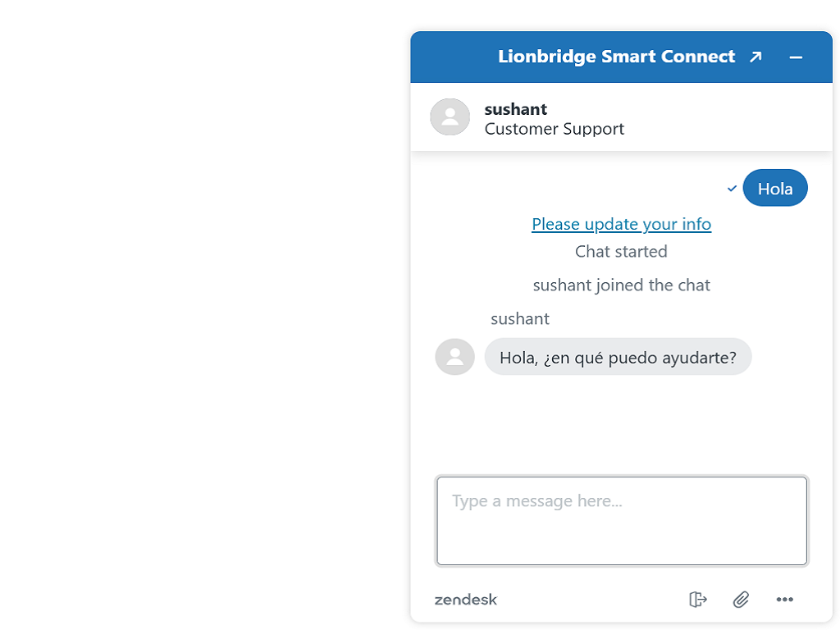840x630 pixels.
Task: Click the sent "Hola" message bubble
Action: point(774,189)
